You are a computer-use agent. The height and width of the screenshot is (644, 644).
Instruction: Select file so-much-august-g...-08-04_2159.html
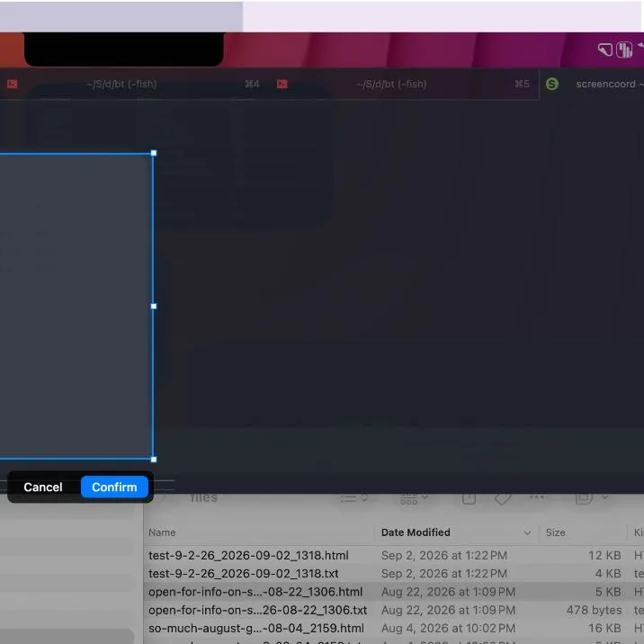click(256, 628)
